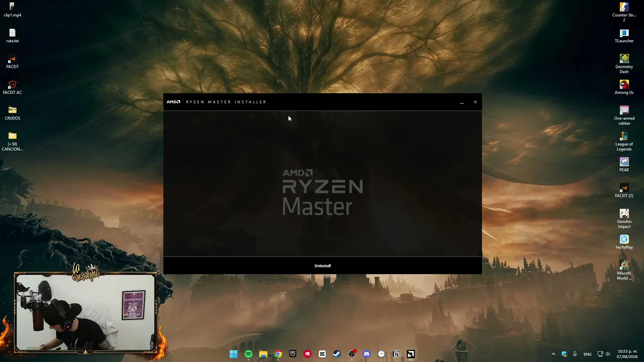Select the ruta.txt desktop file

[13, 36]
